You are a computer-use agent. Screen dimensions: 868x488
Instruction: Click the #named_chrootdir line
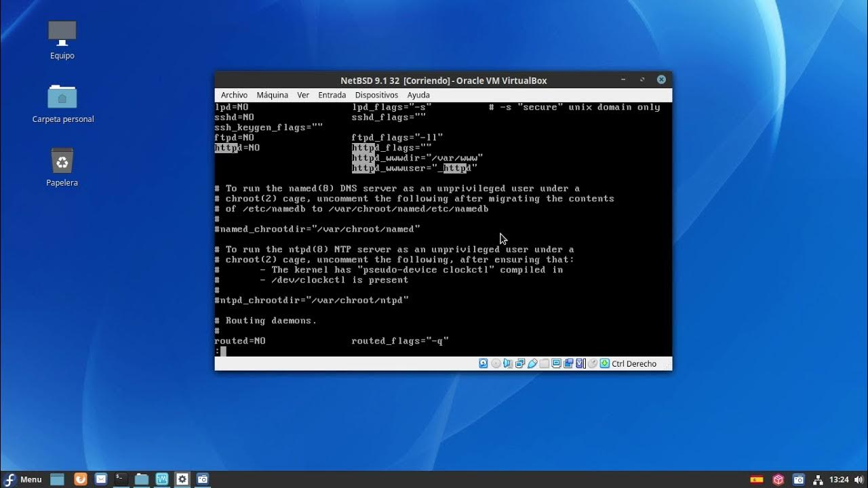pos(317,229)
